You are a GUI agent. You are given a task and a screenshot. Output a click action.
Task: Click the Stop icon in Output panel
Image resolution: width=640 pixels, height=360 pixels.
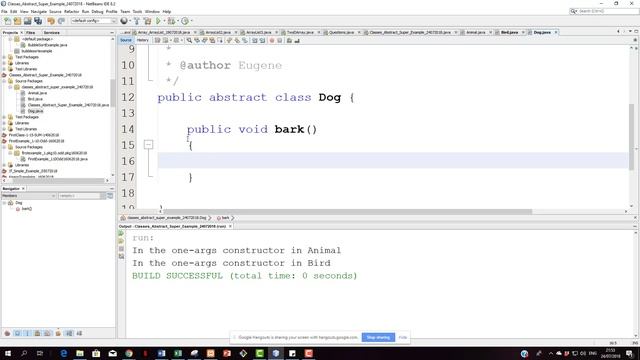(121, 249)
